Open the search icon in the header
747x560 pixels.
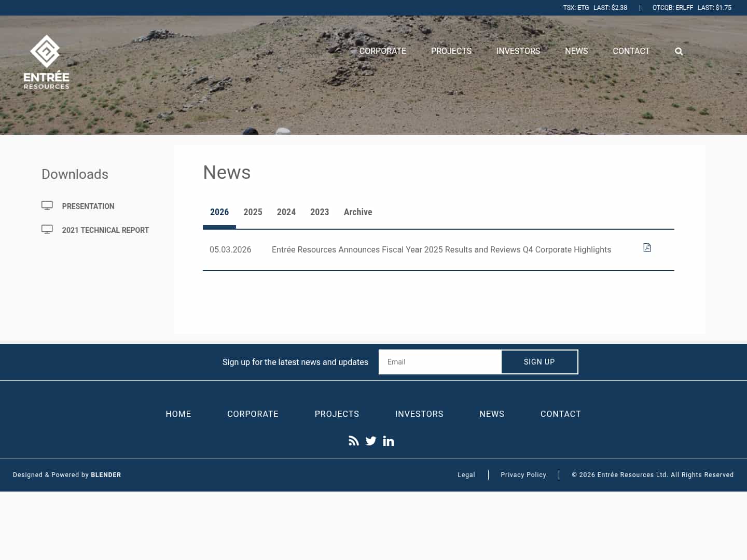(679, 51)
